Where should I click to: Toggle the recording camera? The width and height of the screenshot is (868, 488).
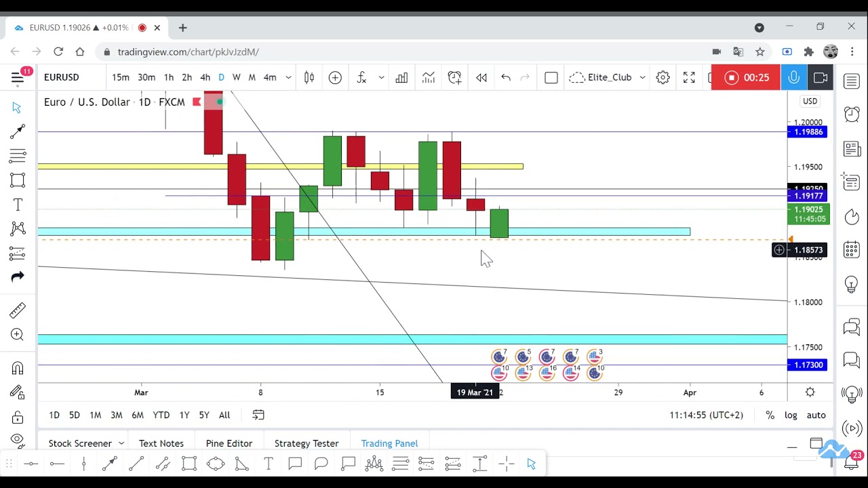click(820, 77)
